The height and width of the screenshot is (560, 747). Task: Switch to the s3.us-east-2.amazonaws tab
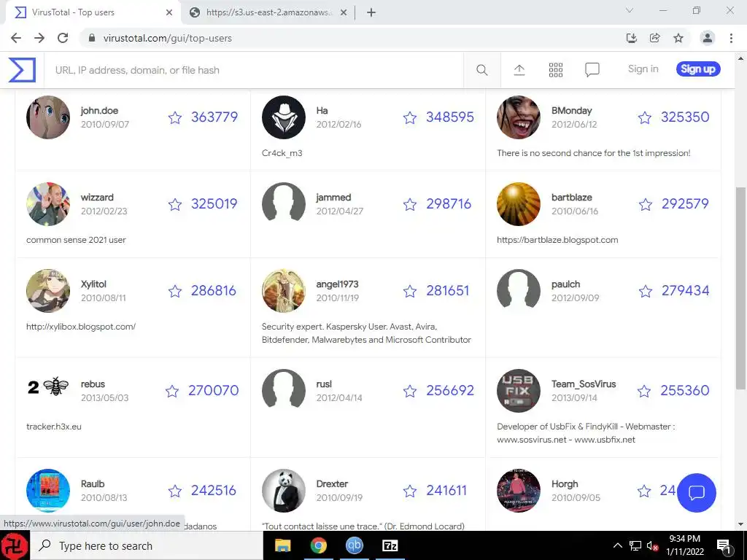268,12
